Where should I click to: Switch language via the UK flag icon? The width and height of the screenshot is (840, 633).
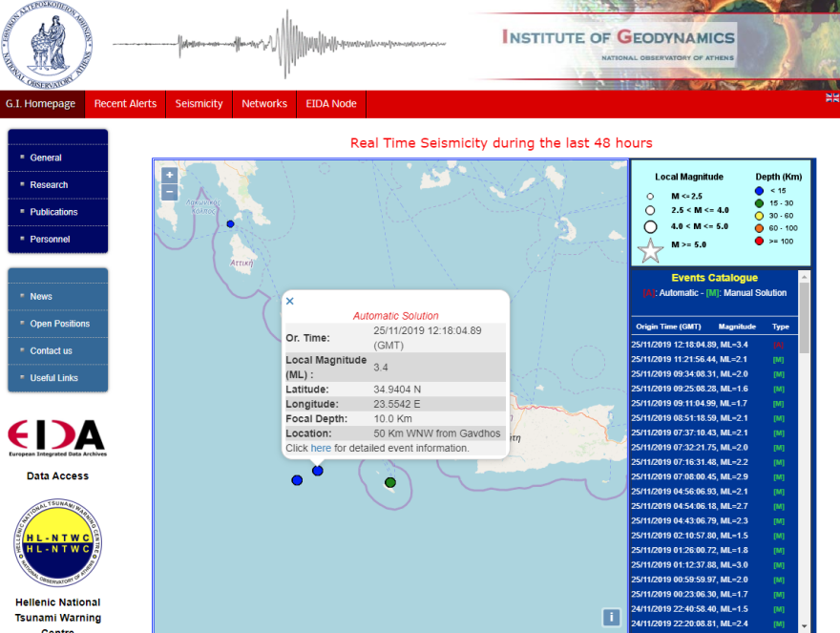tap(831, 98)
